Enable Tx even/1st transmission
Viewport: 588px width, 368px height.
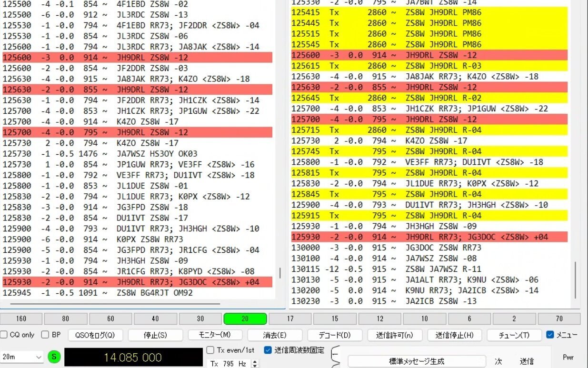tap(209, 350)
